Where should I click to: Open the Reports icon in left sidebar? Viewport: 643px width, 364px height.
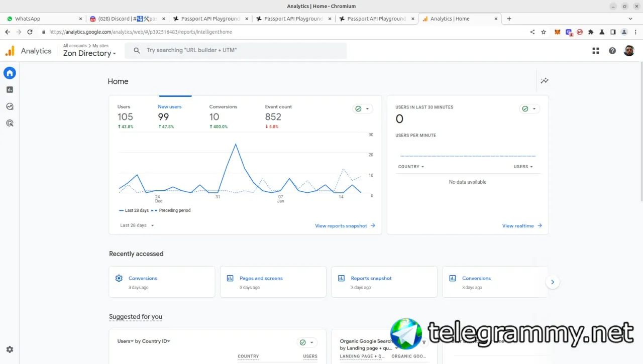10,90
